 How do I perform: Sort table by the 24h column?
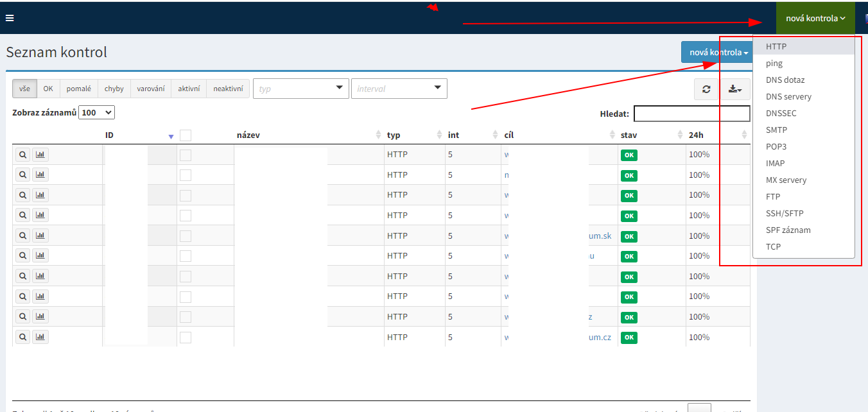tap(718, 135)
